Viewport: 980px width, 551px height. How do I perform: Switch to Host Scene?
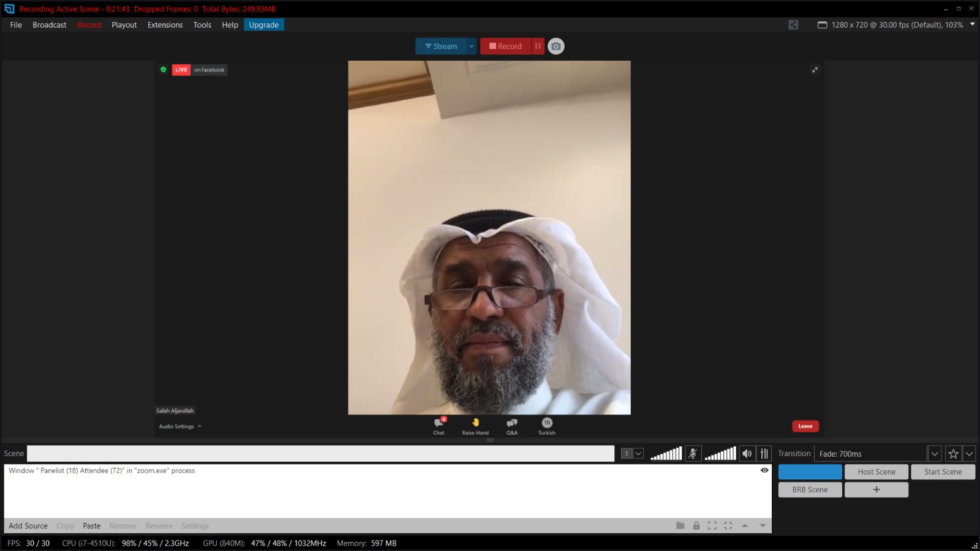point(876,472)
